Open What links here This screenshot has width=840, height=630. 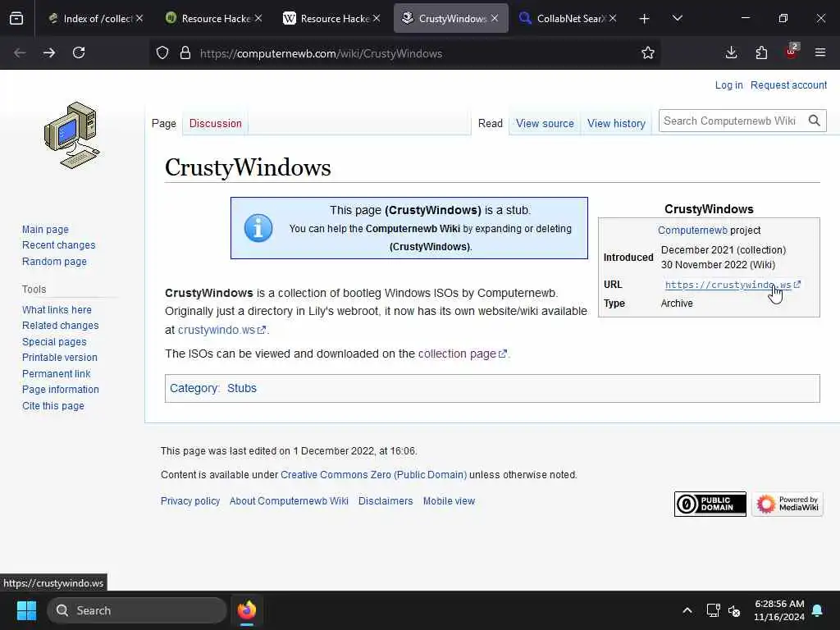pos(57,309)
